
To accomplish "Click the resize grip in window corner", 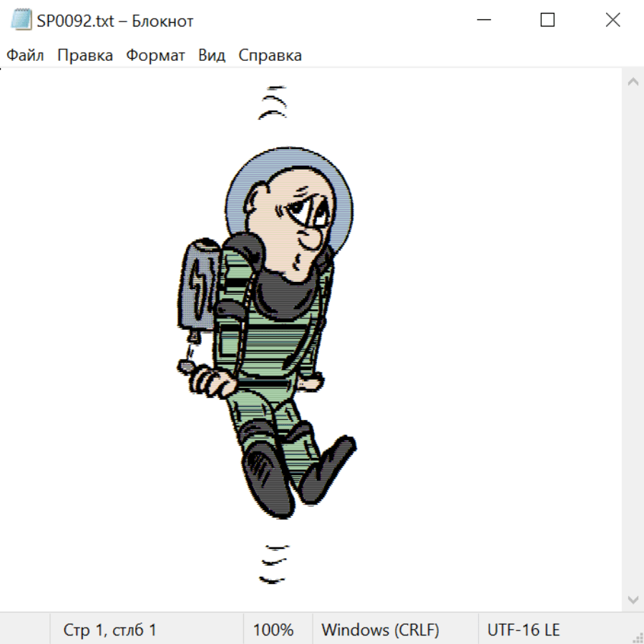I will [x=637, y=637].
